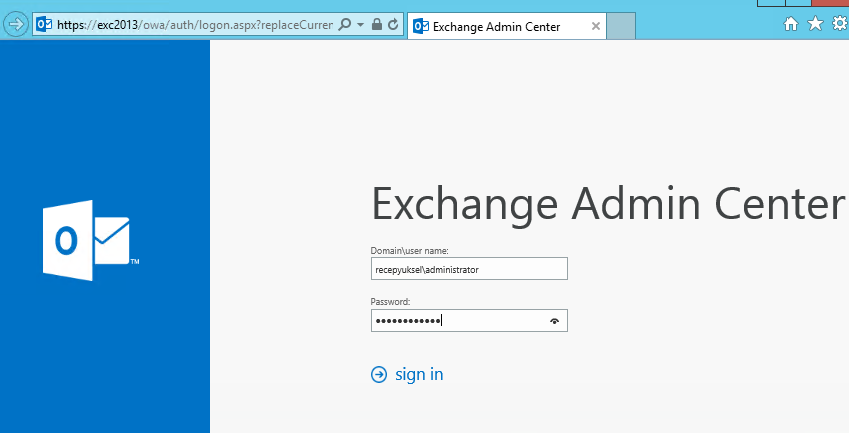The image size is (849, 433).
Task: Click the Outlook logo on blue panel
Action: pyautogui.click(x=91, y=240)
